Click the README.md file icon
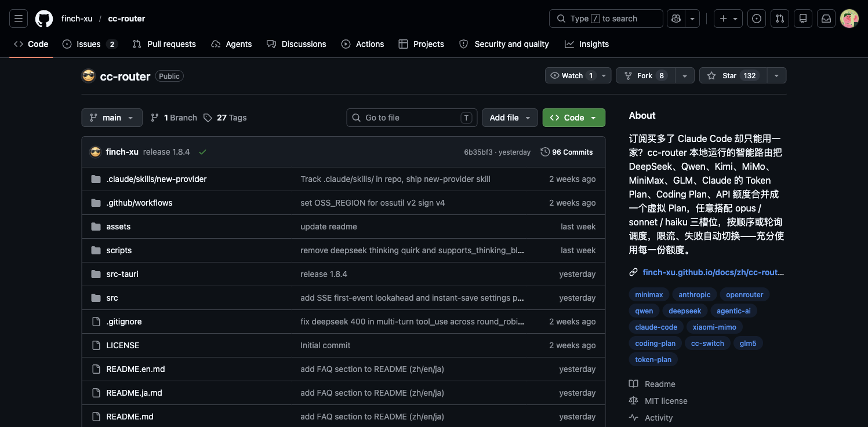Image resolution: width=868 pixels, height=427 pixels. [x=96, y=417]
